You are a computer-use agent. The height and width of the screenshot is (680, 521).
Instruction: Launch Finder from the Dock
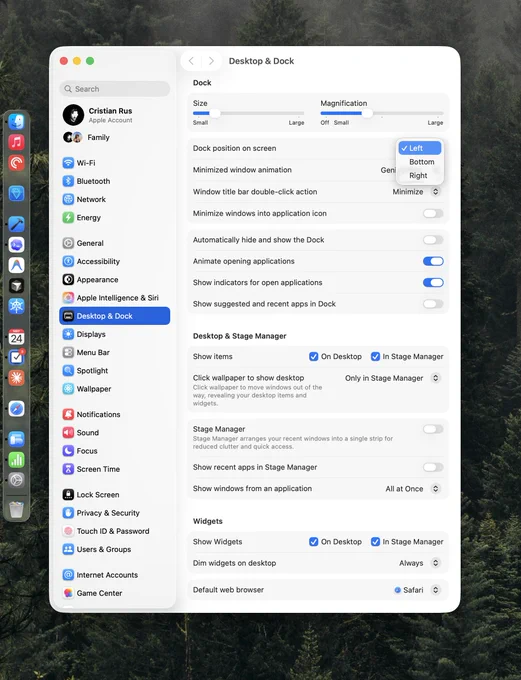16,121
